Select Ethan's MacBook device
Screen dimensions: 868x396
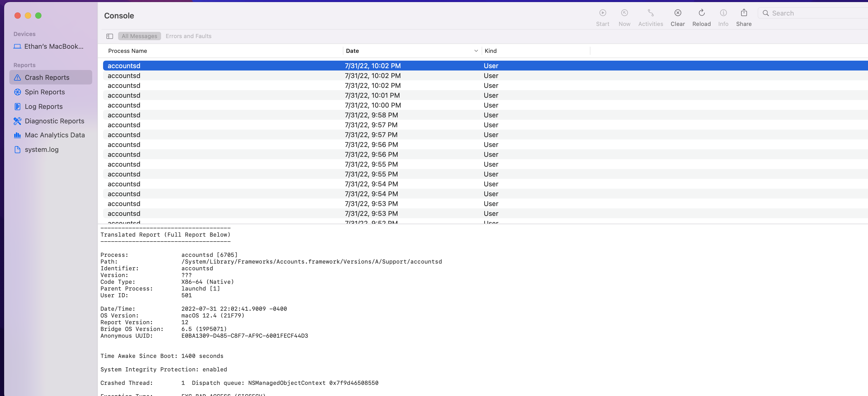[53, 47]
